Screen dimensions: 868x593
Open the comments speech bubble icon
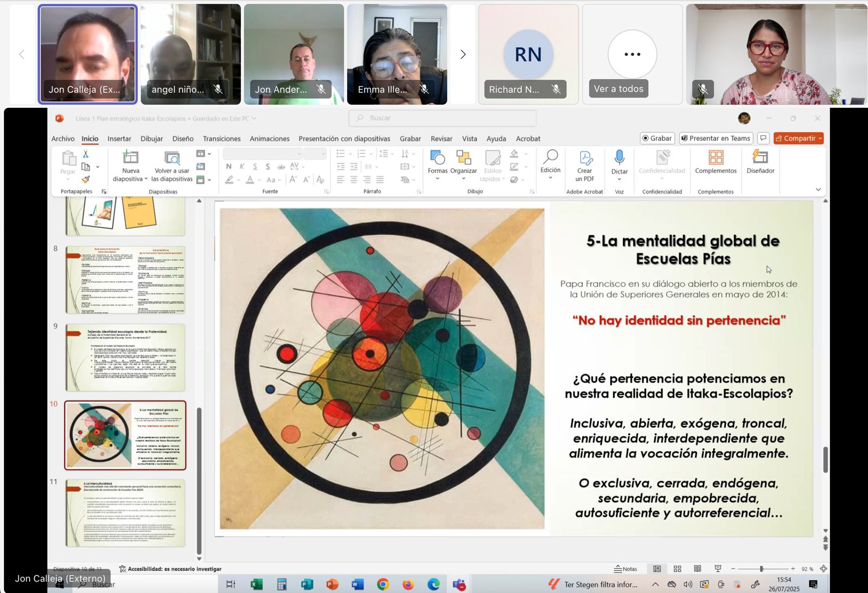[763, 138]
